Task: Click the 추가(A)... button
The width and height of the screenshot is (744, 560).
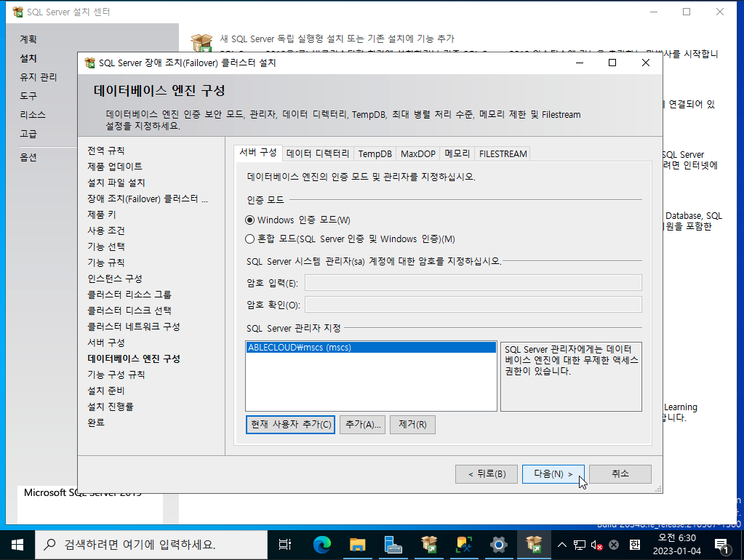Action: 363,424
